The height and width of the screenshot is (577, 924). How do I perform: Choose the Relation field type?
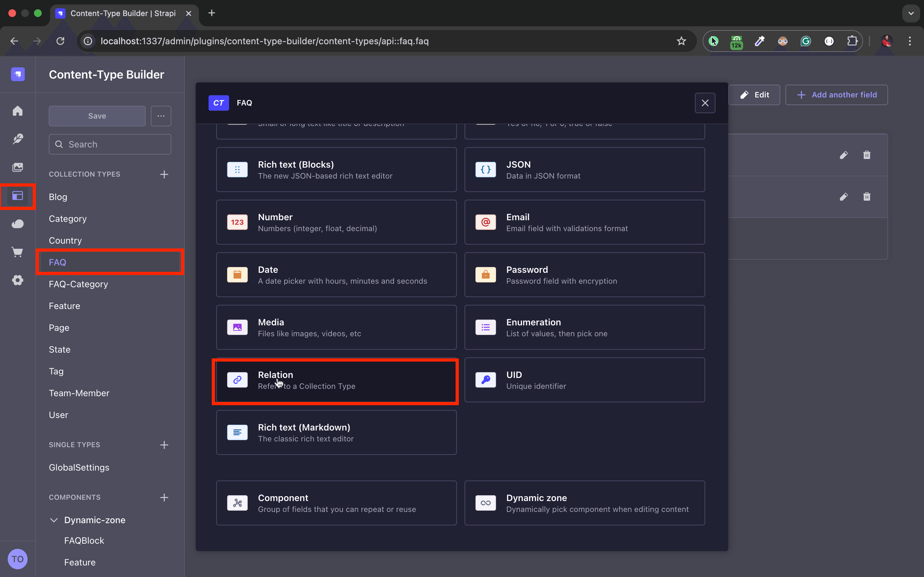click(336, 380)
